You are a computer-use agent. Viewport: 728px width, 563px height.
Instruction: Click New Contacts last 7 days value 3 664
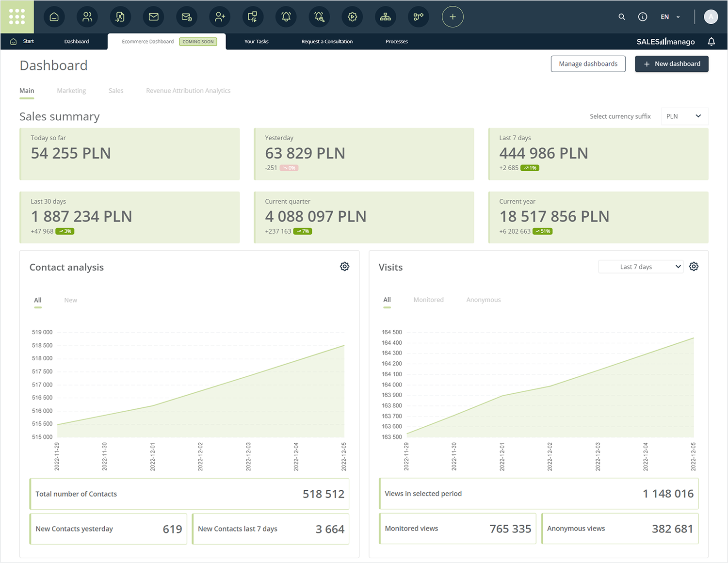click(x=330, y=529)
